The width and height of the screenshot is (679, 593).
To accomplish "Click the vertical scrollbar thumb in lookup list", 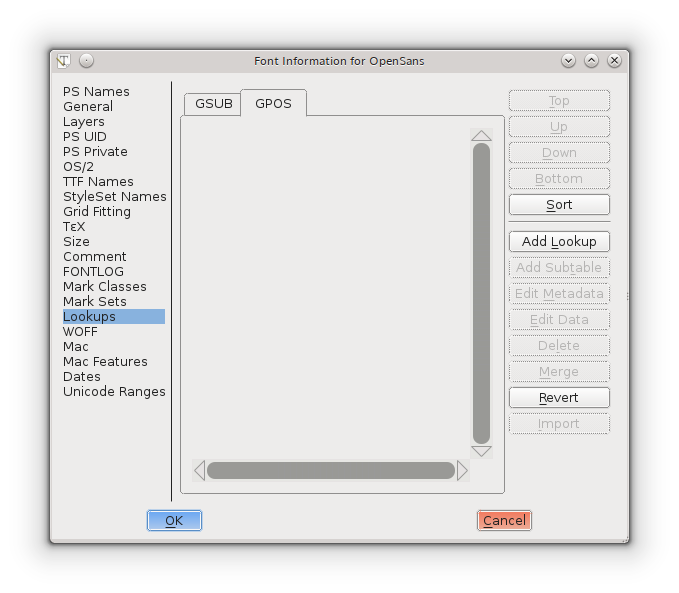I will (x=481, y=293).
